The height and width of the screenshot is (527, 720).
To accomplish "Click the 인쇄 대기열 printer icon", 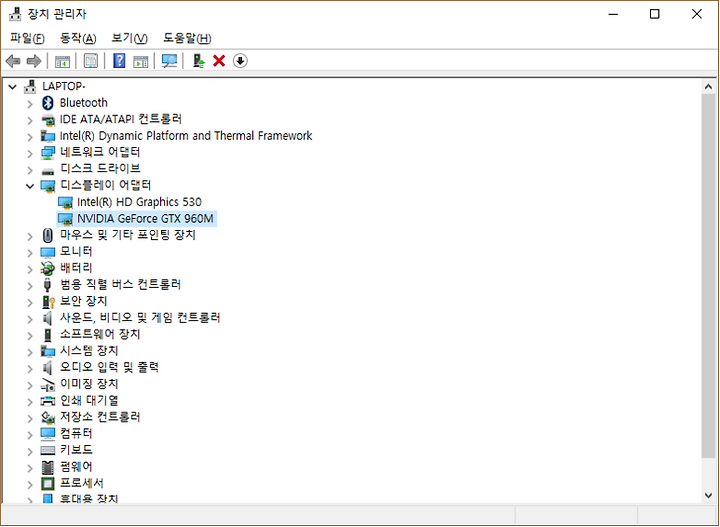I will pos(48,401).
